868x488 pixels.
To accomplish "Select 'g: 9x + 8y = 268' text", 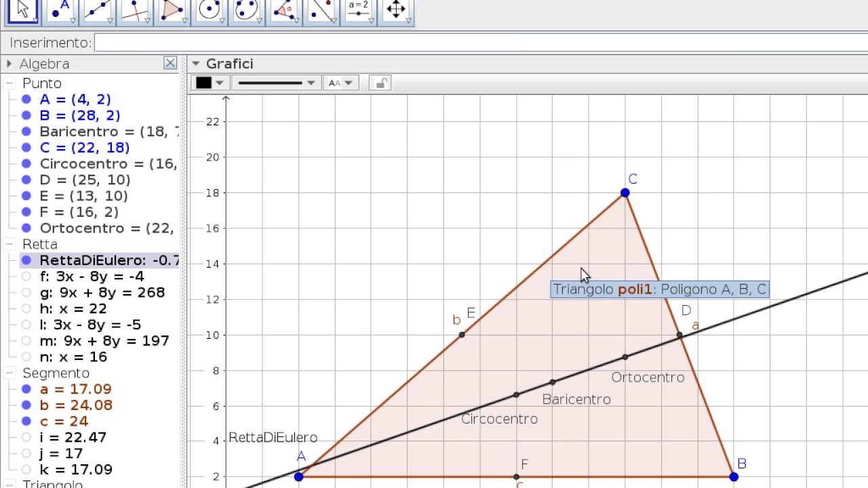I will pos(102,293).
